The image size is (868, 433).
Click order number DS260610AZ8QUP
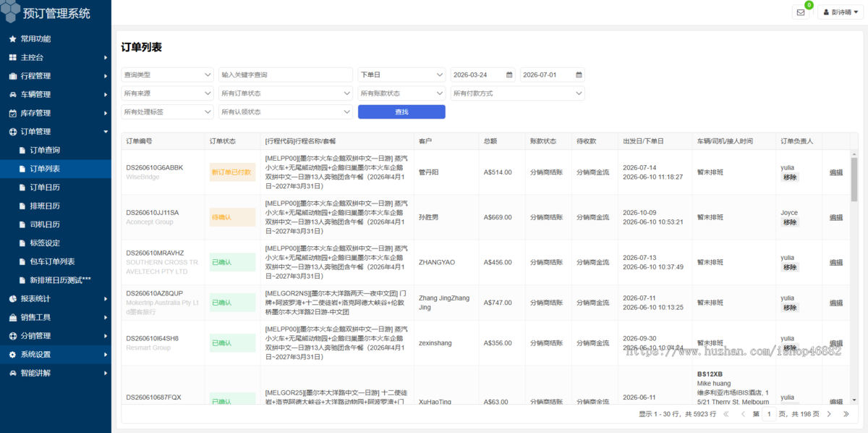[x=155, y=293]
